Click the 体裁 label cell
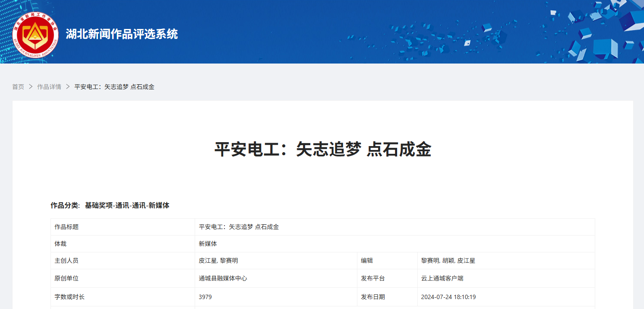 (x=60, y=244)
